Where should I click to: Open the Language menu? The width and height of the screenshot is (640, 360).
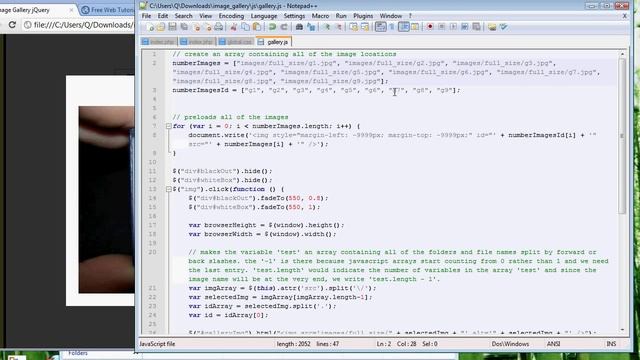[x=264, y=16]
